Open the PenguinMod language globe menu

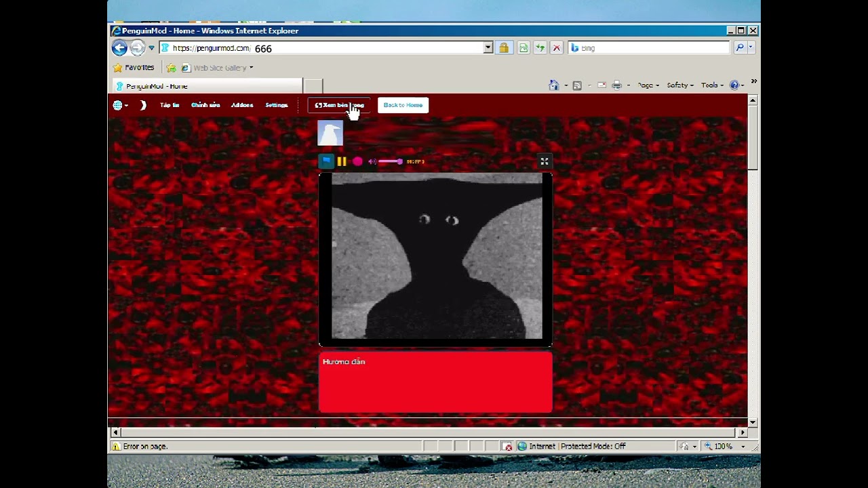coord(121,105)
